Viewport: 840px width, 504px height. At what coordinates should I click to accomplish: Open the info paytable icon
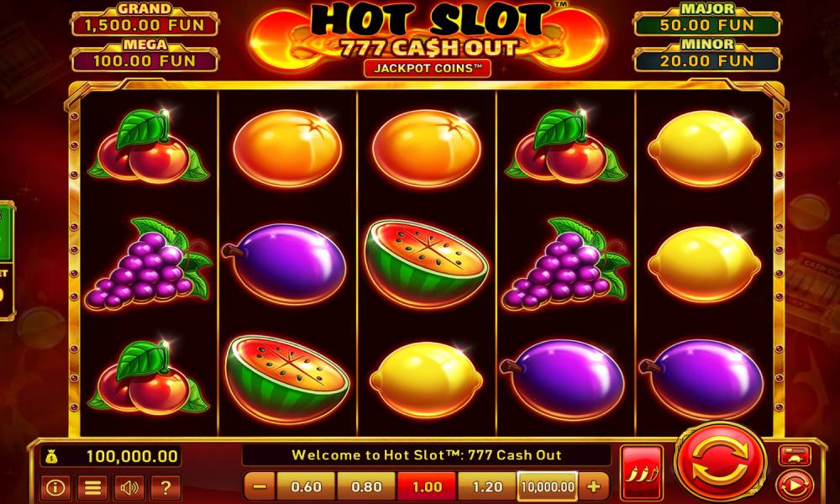[55, 487]
